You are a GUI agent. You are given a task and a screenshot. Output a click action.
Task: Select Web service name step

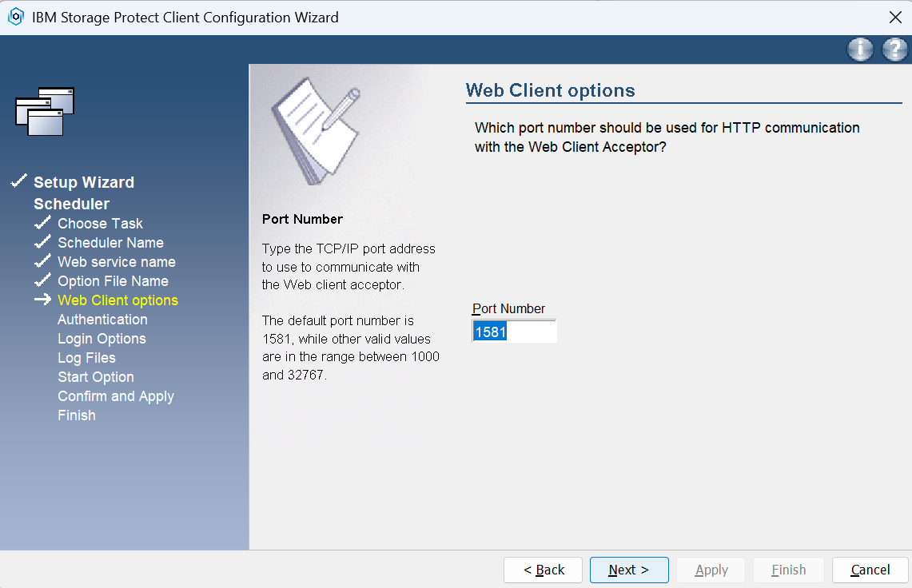pyautogui.click(x=116, y=262)
